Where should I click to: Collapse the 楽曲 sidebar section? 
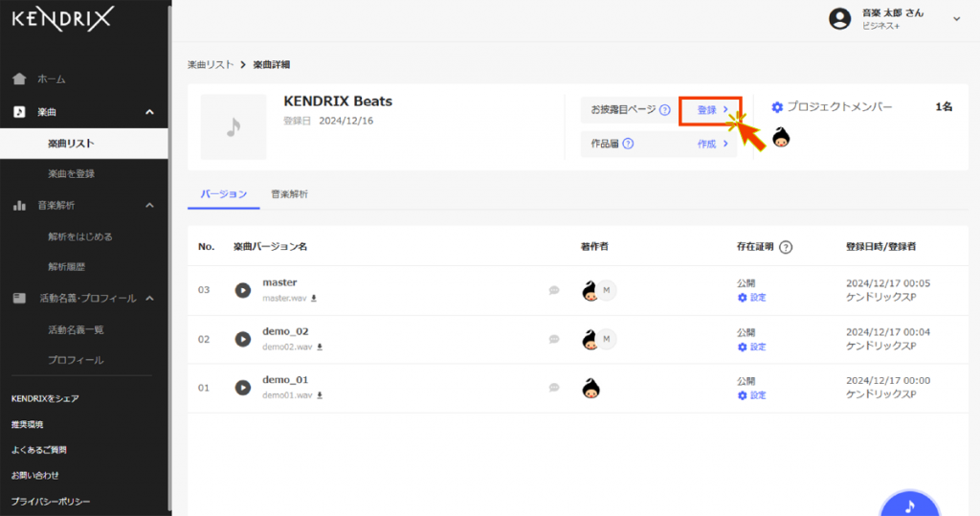(x=149, y=112)
